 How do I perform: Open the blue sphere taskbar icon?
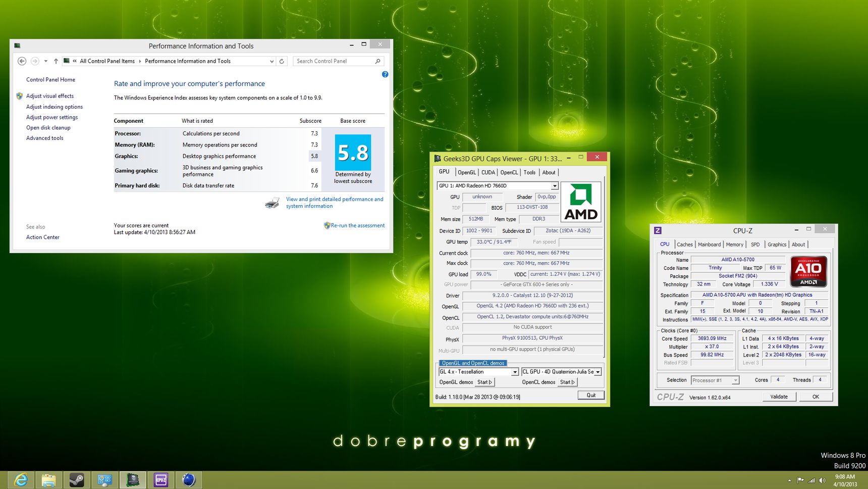[189, 480]
